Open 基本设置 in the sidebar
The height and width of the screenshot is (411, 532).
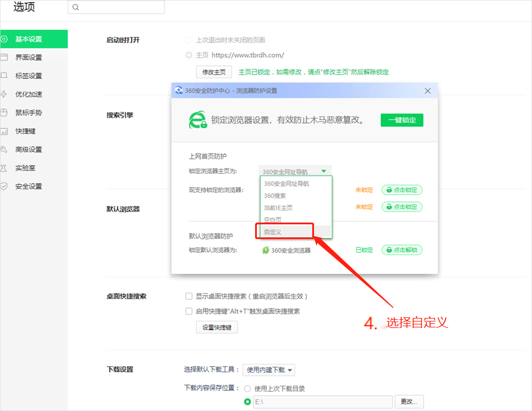(x=34, y=39)
